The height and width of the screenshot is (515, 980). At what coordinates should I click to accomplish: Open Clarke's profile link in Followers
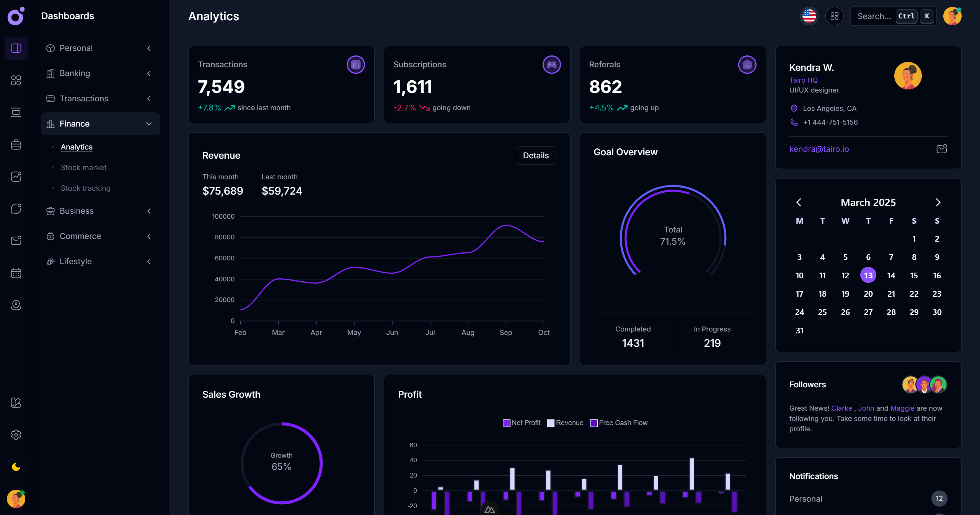(x=841, y=408)
